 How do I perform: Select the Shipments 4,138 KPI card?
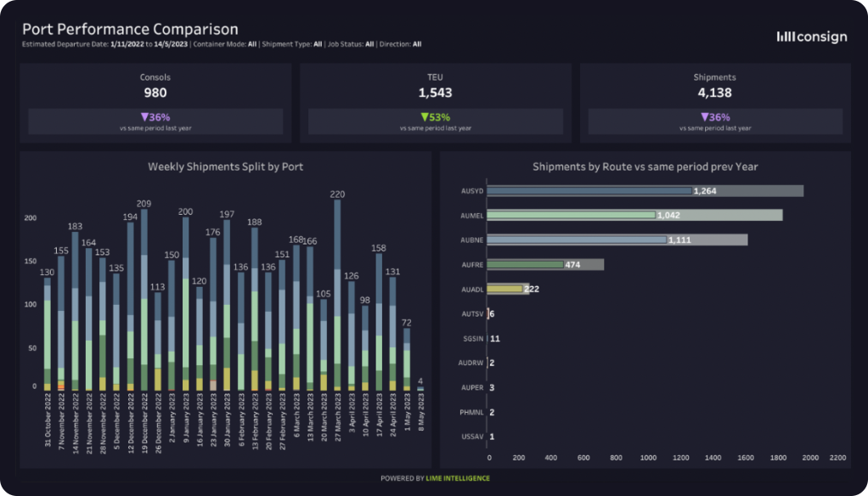coord(714,102)
